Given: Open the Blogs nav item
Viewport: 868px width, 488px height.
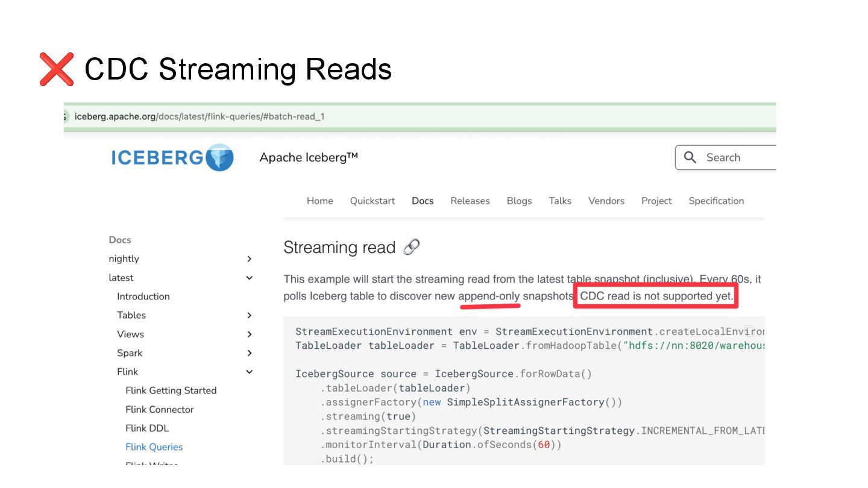Looking at the screenshot, I should 519,201.
